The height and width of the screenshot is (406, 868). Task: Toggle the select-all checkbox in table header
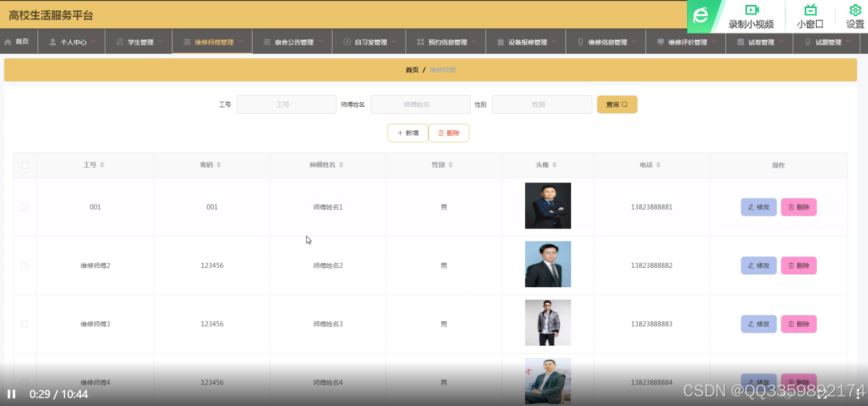[x=25, y=165]
